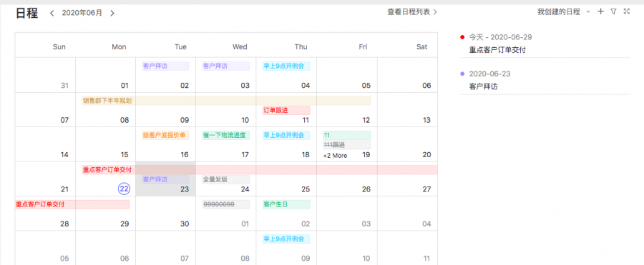Show the +2 More events on 19th
644x265 pixels.
(335, 156)
